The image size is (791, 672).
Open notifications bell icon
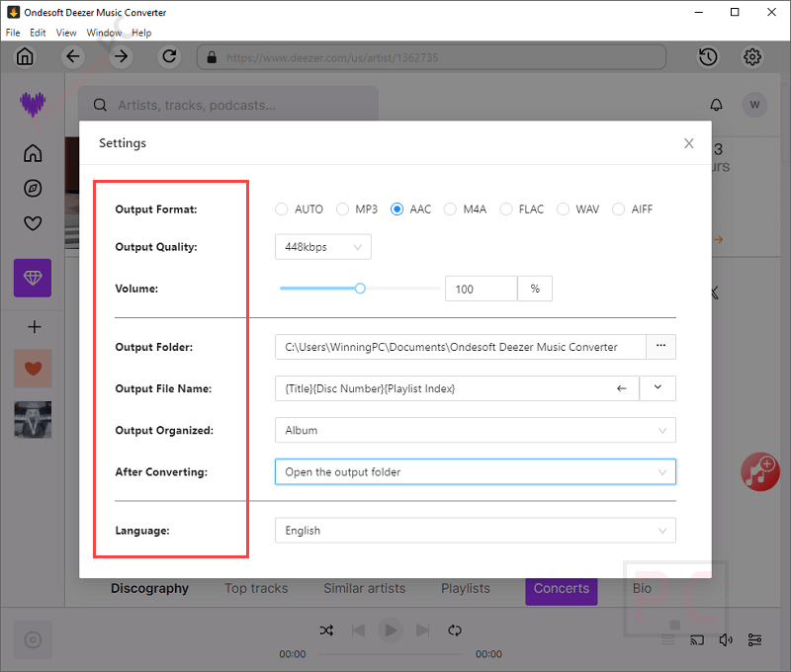tap(716, 105)
